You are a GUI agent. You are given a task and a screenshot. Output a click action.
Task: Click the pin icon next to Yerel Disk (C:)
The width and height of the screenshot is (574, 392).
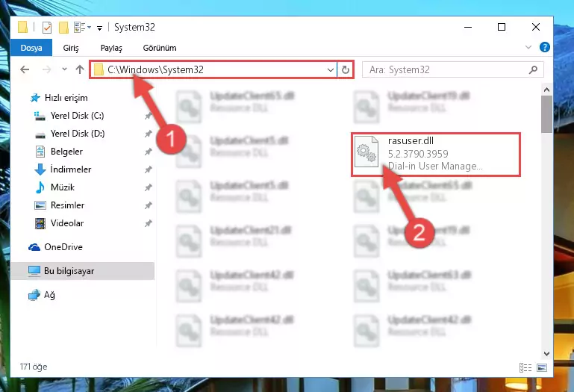[x=149, y=116]
